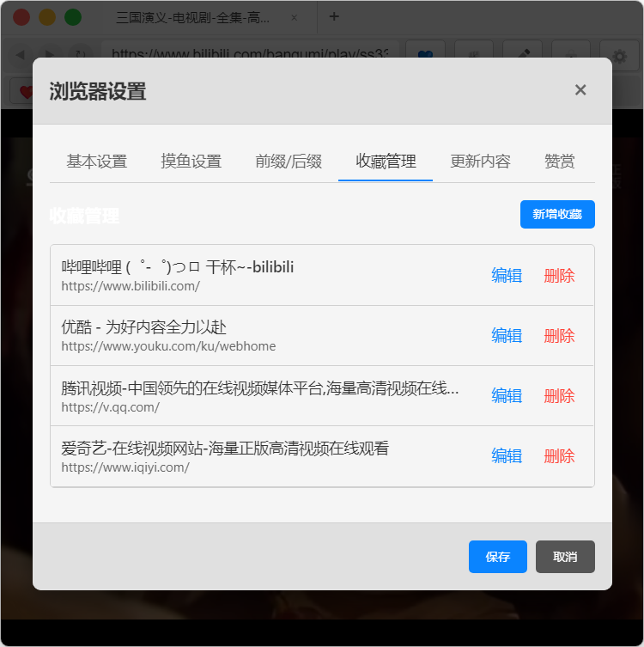The image size is (644, 647).
Task: Open the 摸鱼设置 tab
Action: [x=191, y=162]
